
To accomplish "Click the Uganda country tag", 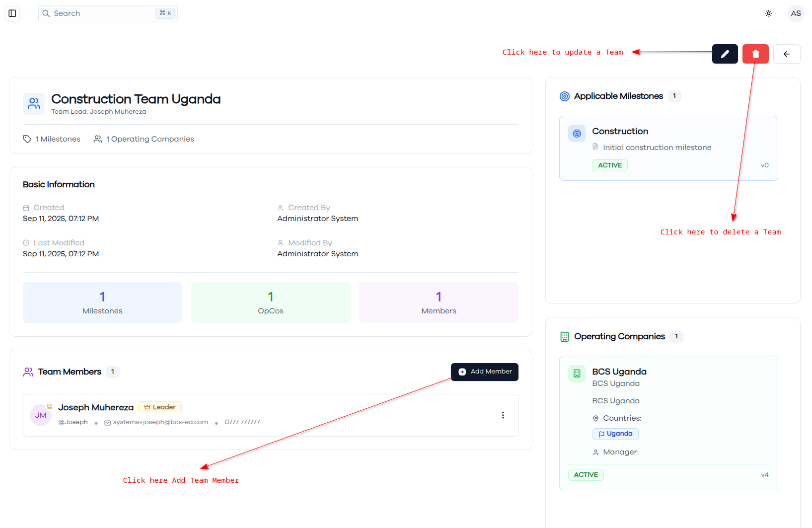I will [615, 434].
